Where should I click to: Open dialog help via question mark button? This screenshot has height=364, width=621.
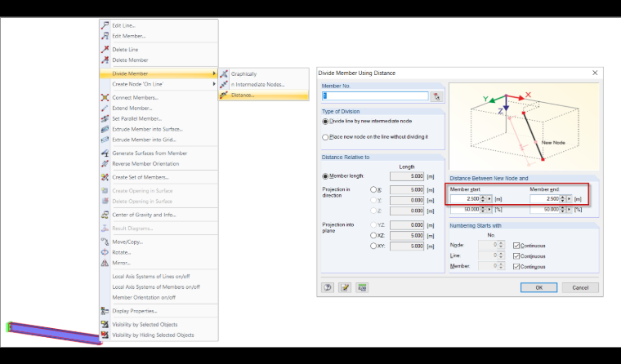pos(328,287)
